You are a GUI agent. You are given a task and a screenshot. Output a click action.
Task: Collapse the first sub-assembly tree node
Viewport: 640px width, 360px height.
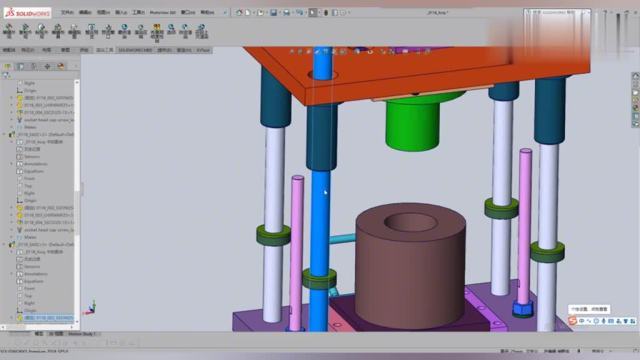[4, 134]
